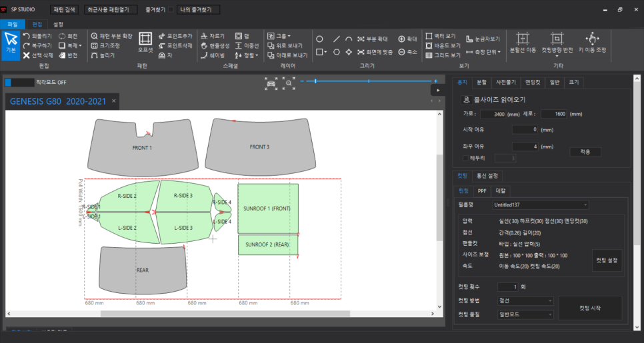Toggle the 직각모드 switch
Viewport: 644px width, 343px height.
pos(19,83)
